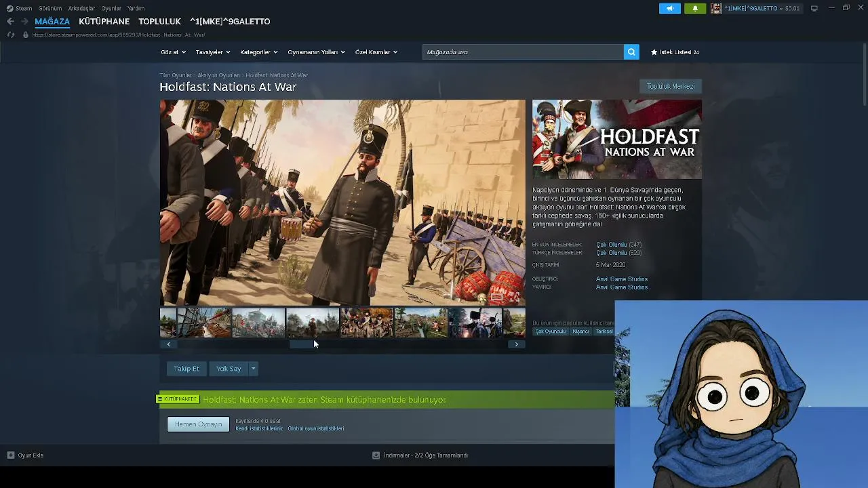Image resolution: width=868 pixels, height=488 pixels.
Task: Click the Mağazada ara search field
Action: [523, 52]
